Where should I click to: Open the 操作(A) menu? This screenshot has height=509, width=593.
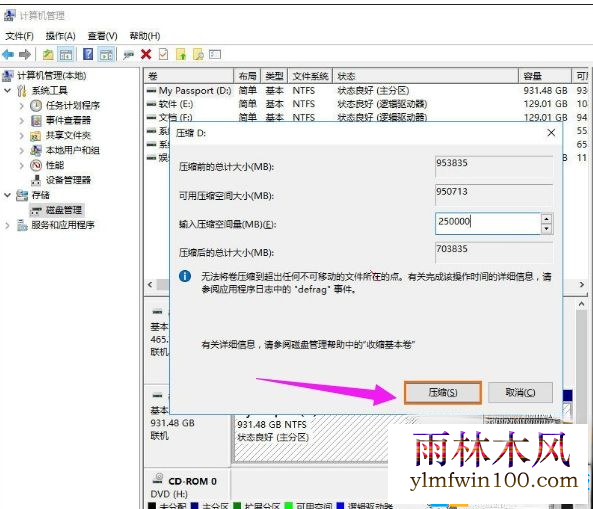click(61, 36)
